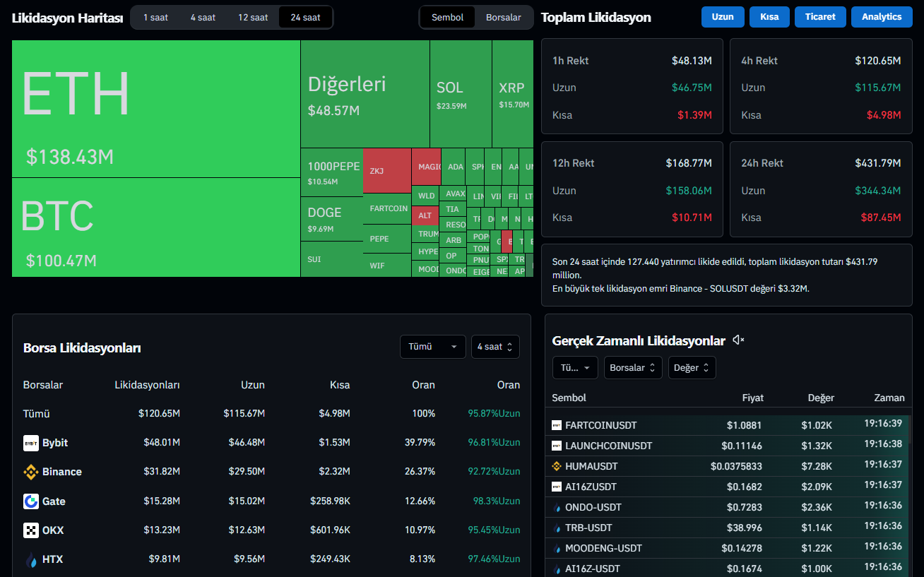Click the Analytics button

point(881,17)
